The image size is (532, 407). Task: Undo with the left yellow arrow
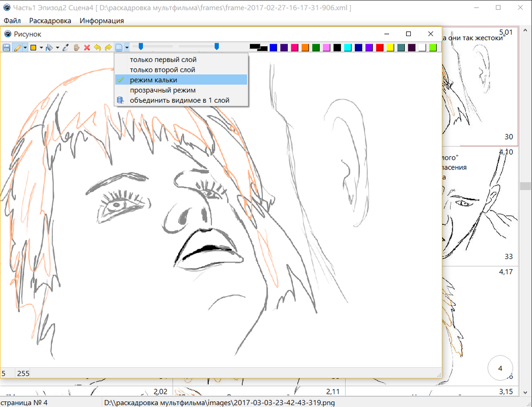click(97, 48)
